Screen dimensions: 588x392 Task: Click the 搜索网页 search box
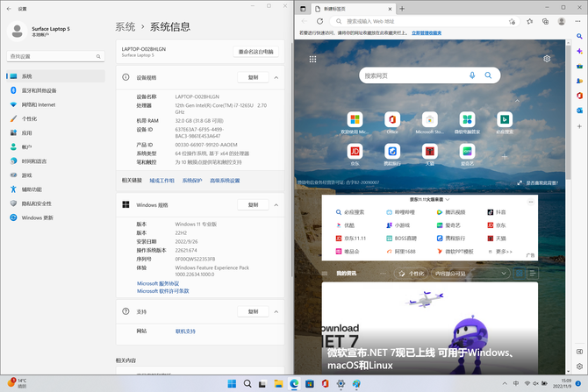pos(430,75)
